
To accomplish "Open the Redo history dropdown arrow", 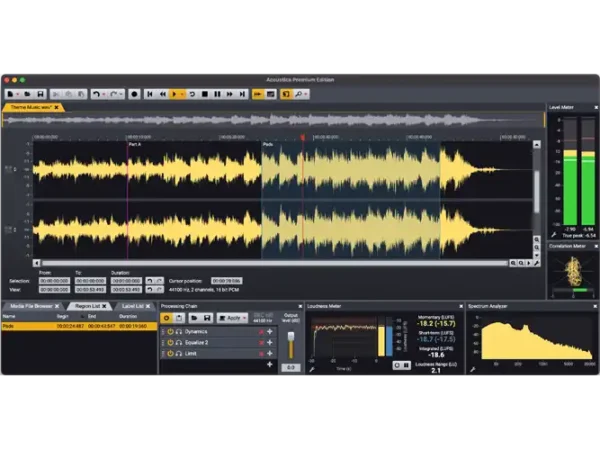I will click(x=121, y=95).
